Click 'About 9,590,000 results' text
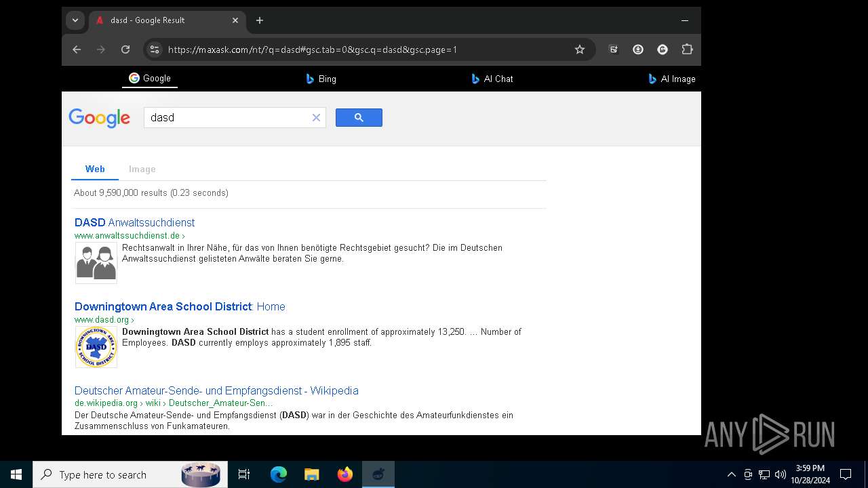The width and height of the screenshot is (868, 488). click(151, 193)
